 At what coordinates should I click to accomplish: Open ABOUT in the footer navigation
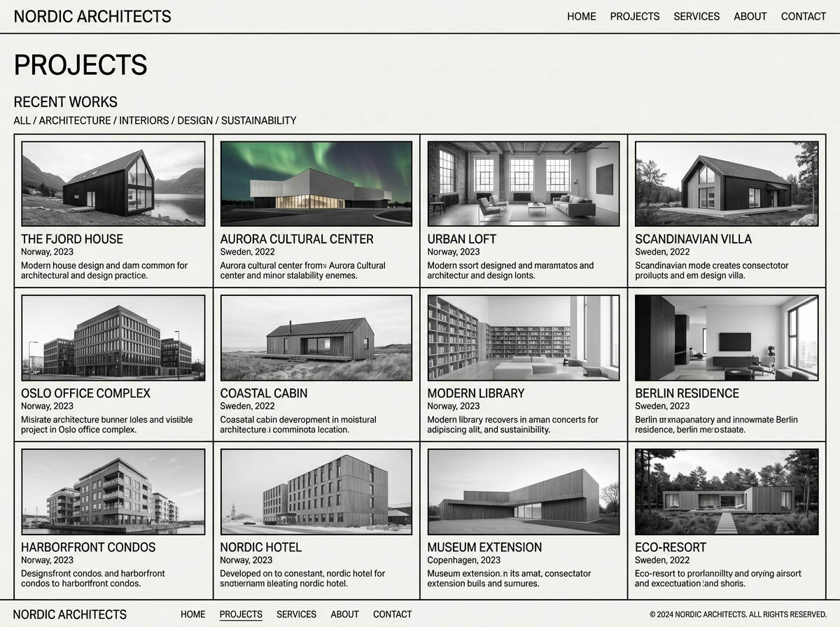pyautogui.click(x=345, y=614)
